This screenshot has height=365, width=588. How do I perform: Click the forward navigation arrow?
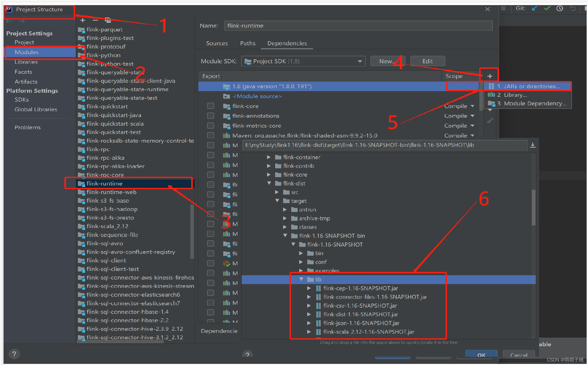[22, 21]
